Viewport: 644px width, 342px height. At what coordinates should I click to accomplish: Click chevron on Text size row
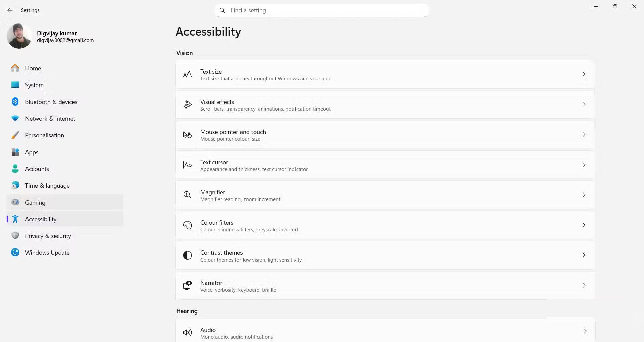[584, 74]
